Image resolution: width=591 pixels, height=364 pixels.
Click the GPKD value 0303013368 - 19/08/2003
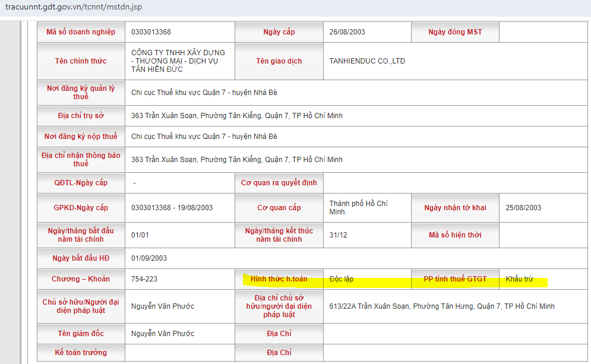pos(172,208)
